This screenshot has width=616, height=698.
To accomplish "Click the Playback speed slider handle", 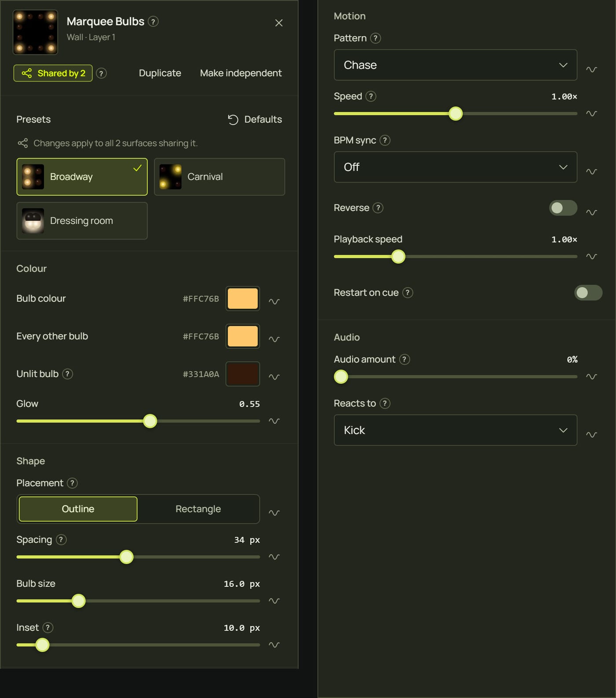I will click(398, 256).
